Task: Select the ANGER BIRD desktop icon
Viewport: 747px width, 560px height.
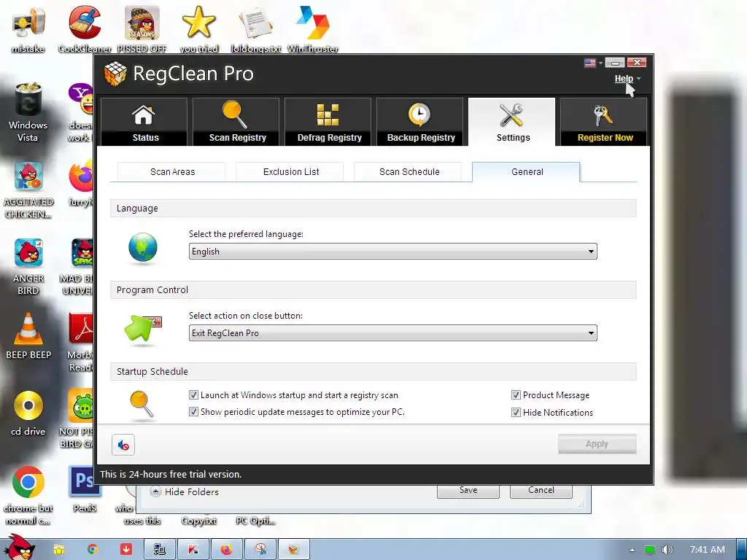Action: [28, 267]
